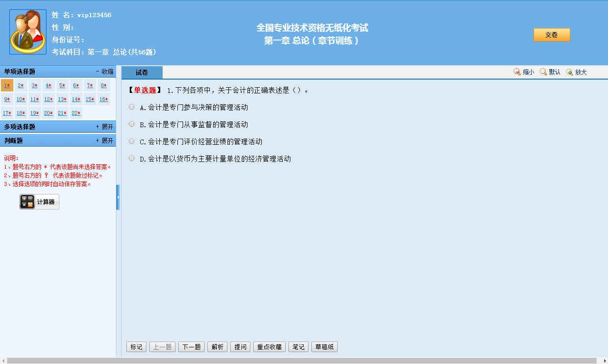
Task: Click the 考试科目 第一章 总论 text
Action: click(x=104, y=52)
